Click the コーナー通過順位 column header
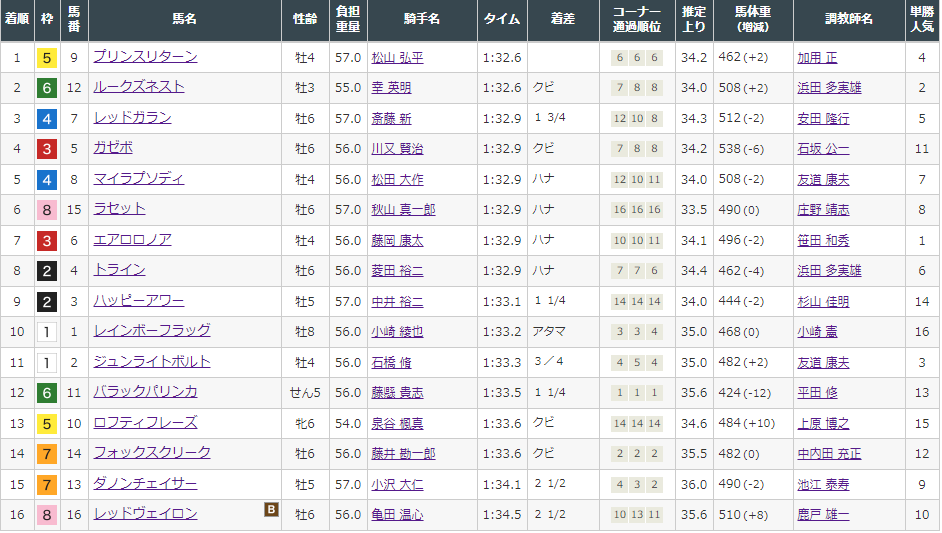Image resolution: width=942 pixels, height=533 pixels. (x=637, y=19)
